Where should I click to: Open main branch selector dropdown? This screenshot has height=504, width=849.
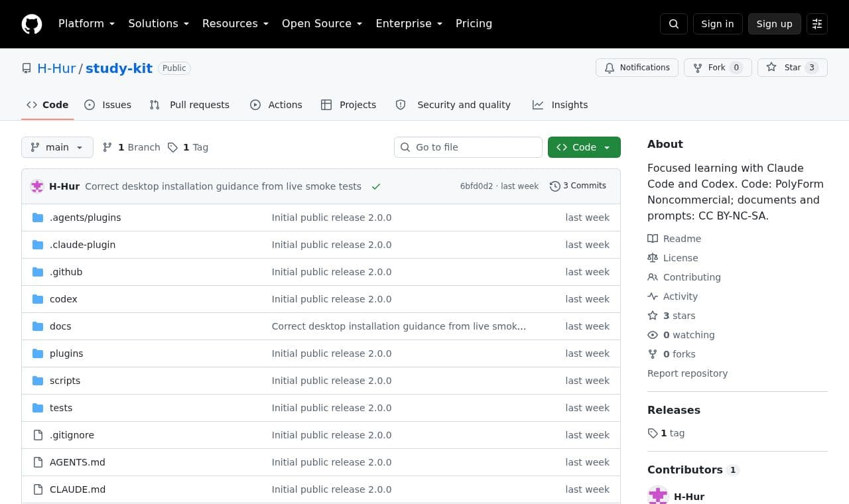click(57, 147)
